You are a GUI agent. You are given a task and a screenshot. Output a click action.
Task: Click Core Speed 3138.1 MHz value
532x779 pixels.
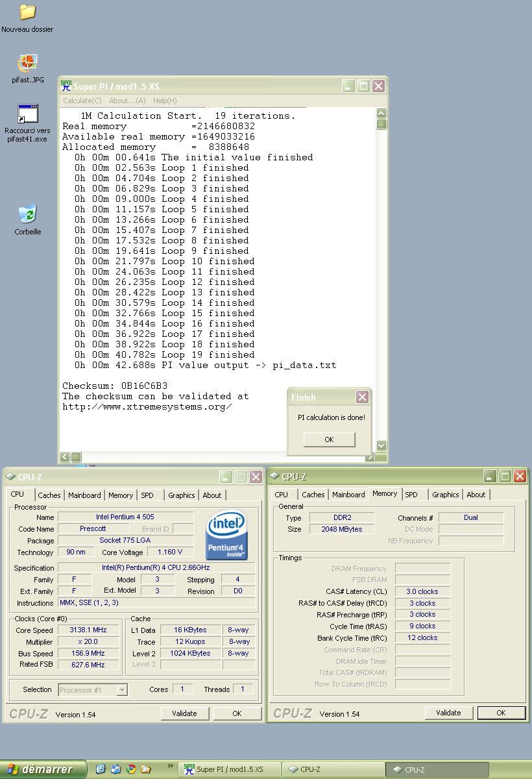88,630
